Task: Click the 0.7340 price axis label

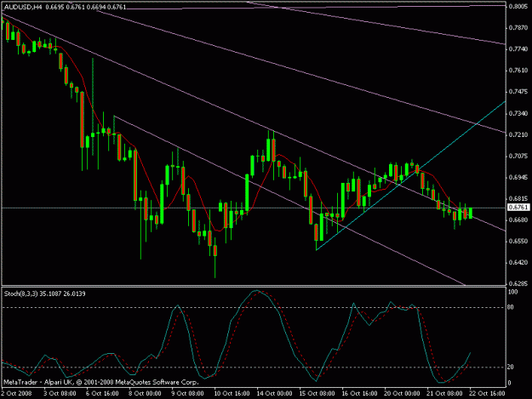Action: click(518, 113)
